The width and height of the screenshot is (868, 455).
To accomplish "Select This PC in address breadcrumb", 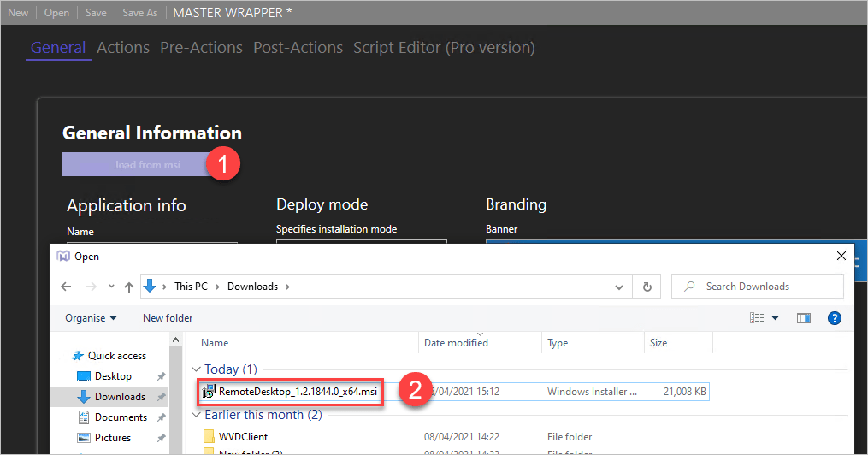I will (191, 287).
